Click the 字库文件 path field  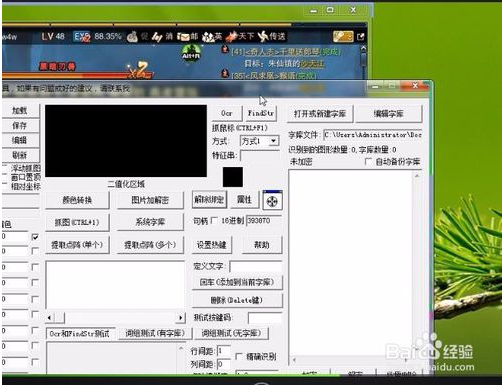(x=373, y=135)
